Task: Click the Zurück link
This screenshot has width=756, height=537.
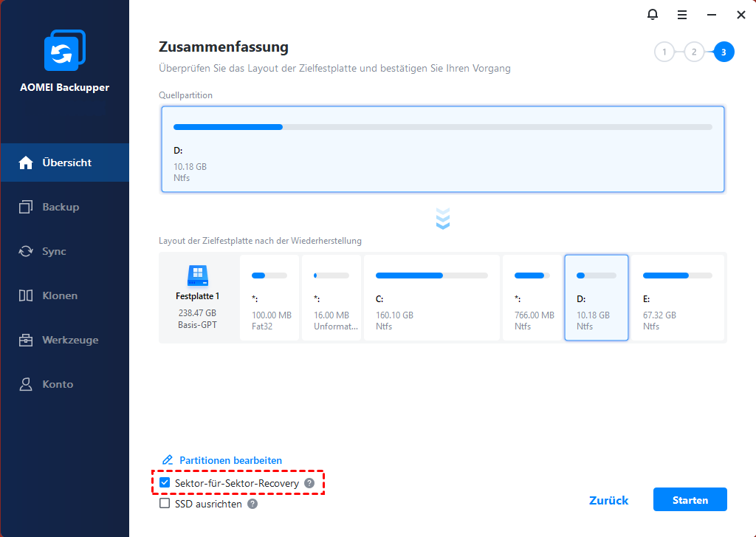Action: pyautogui.click(x=608, y=500)
